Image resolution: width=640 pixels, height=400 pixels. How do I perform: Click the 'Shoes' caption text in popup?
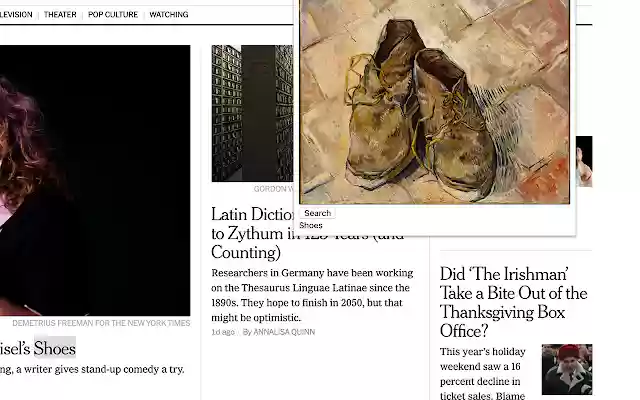click(311, 225)
